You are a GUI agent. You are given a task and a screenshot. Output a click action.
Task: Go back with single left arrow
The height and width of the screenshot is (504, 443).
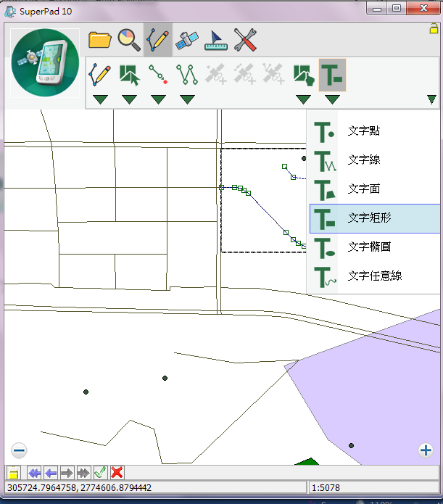[51, 473]
